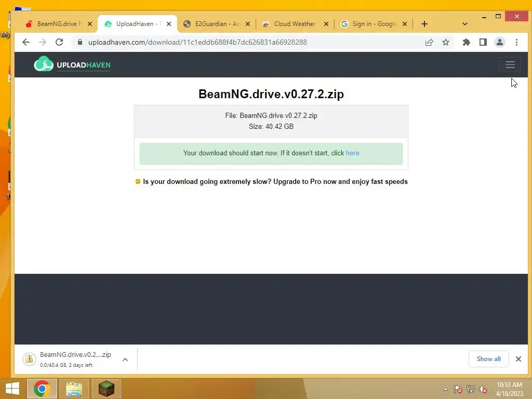The width and height of the screenshot is (532, 399).
Task: Expand the tab search dropdown
Action: coord(465,24)
